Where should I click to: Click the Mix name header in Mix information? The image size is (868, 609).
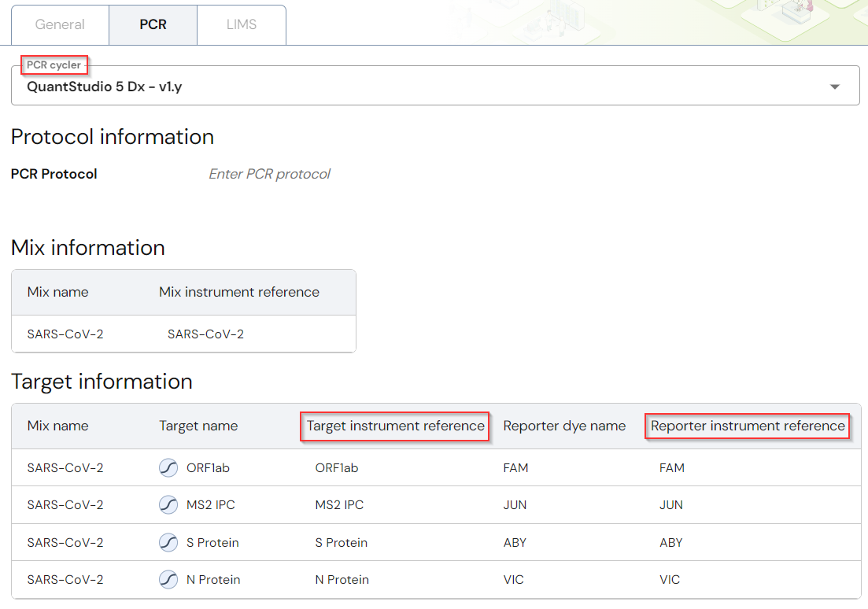[58, 293]
